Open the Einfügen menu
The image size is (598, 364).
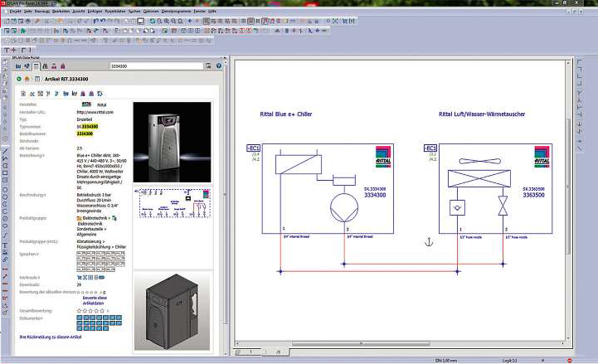click(x=95, y=12)
